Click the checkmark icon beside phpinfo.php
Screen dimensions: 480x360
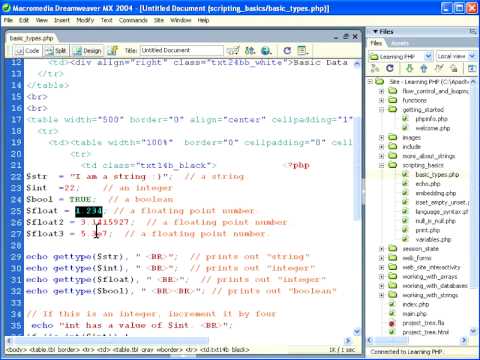pyautogui.click(x=405, y=119)
